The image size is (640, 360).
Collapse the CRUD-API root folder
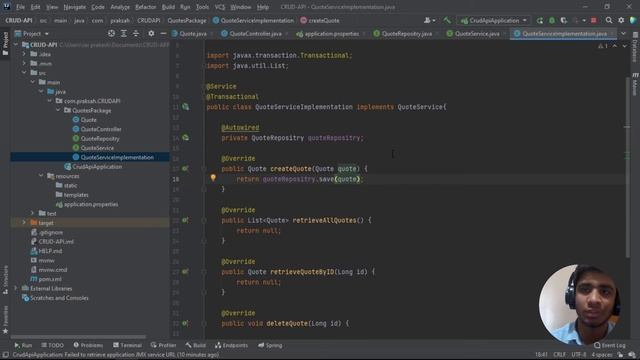16,44
